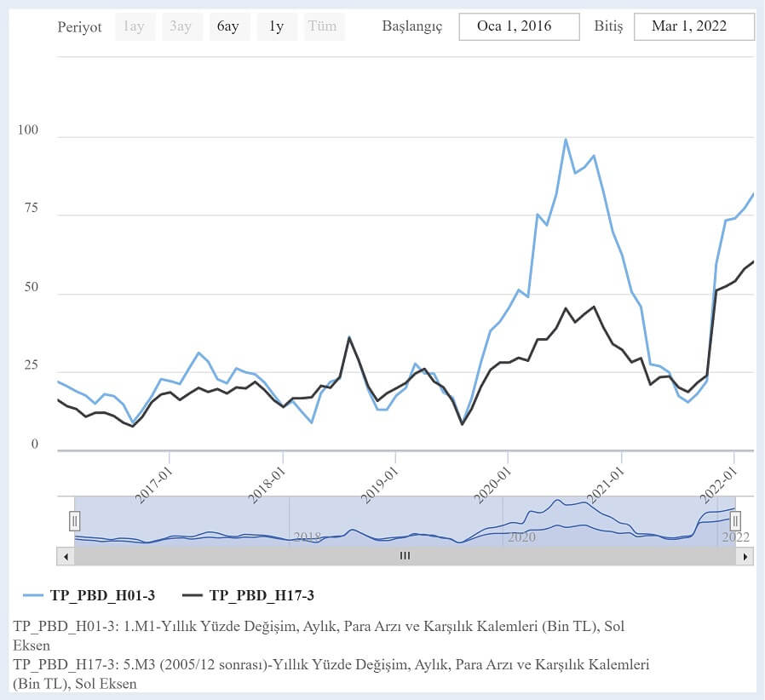Image resolution: width=765 pixels, height=700 pixels.
Task: Click the scrollbar left arrow
Action: tap(65, 556)
